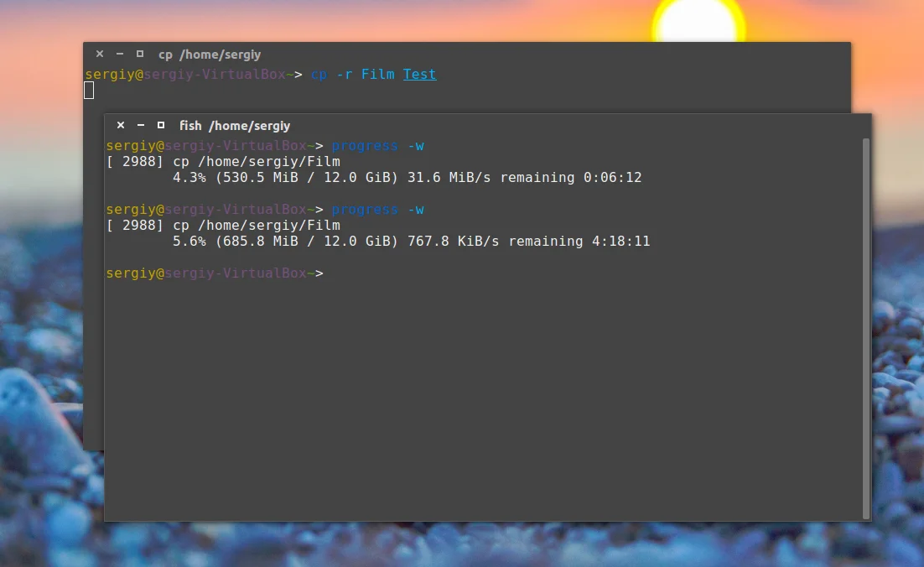
Task: Click remaining 4:18:11 time text
Action: [x=579, y=241]
